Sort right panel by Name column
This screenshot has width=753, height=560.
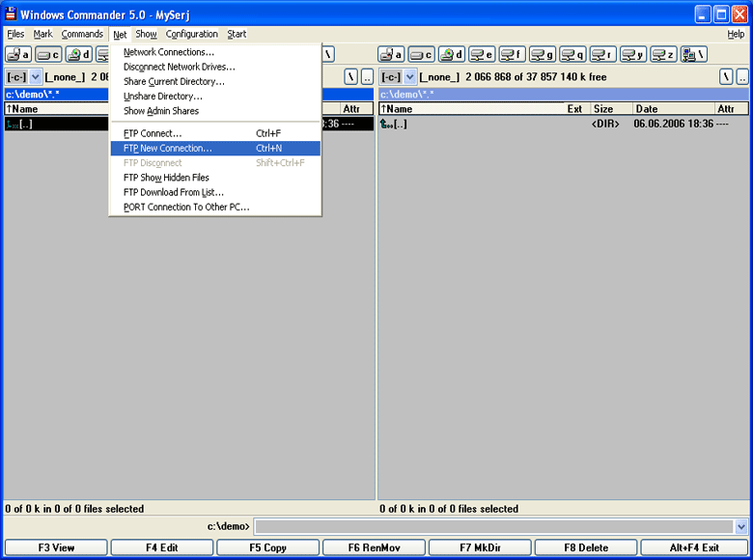(x=471, y=109)
